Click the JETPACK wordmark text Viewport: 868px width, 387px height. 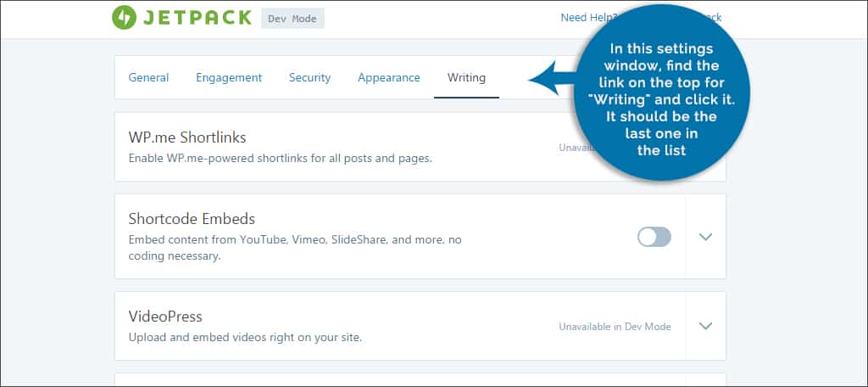click(x=198, y=18)
